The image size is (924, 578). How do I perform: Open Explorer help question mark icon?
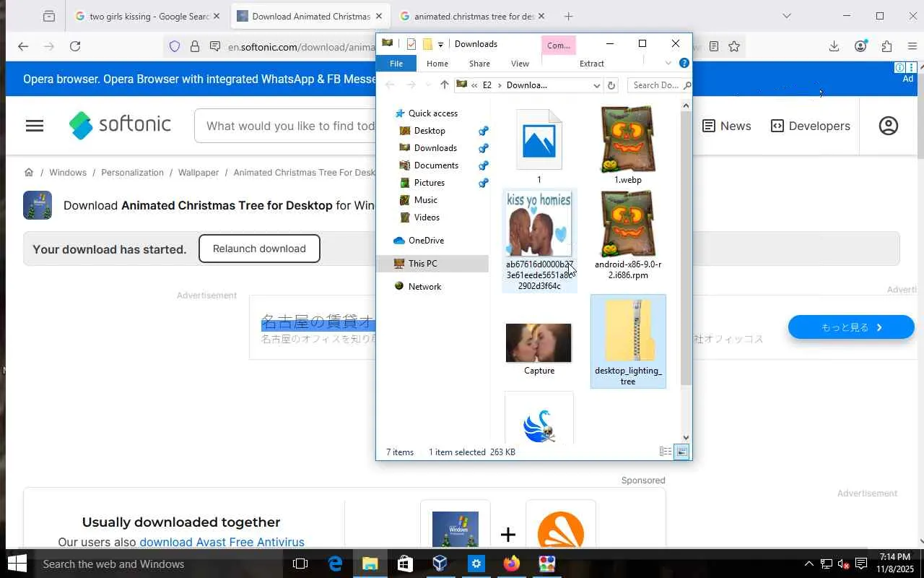[x=684, y=64]
